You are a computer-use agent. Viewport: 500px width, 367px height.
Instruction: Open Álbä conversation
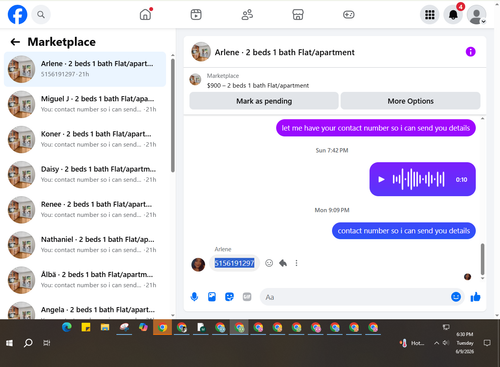point(85,280)
